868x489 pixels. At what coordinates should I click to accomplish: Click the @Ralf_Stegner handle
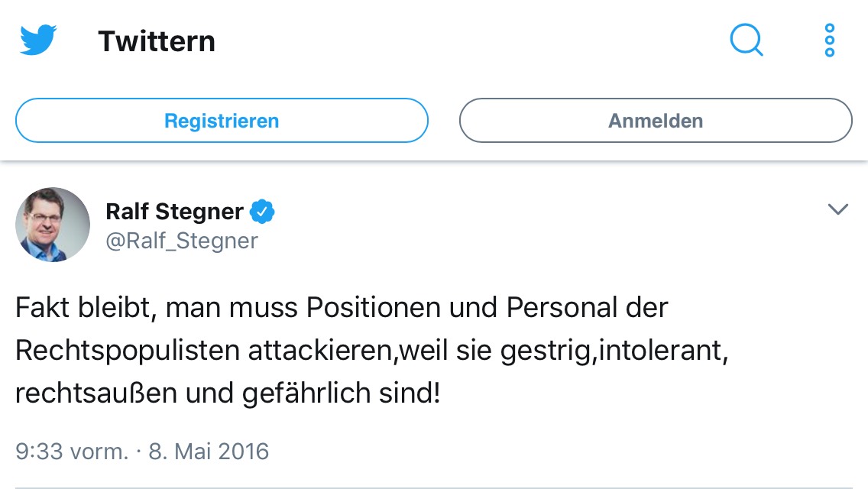click(182, 241)
